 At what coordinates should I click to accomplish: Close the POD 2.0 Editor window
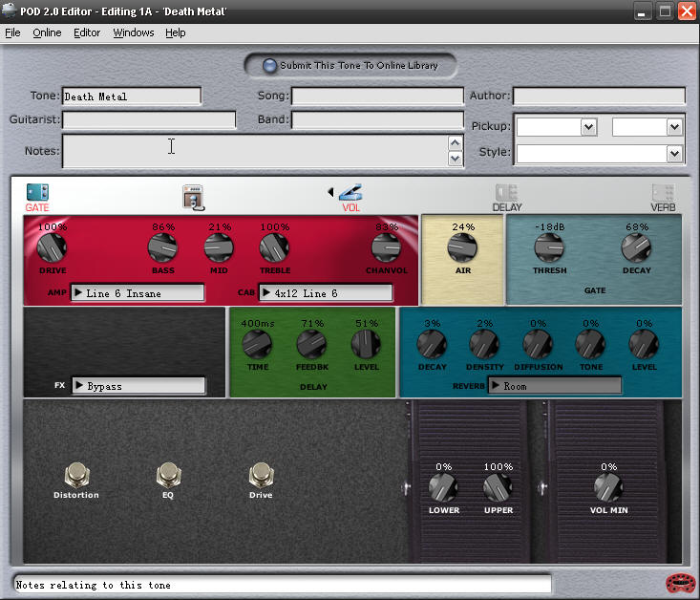coord(688,11)
